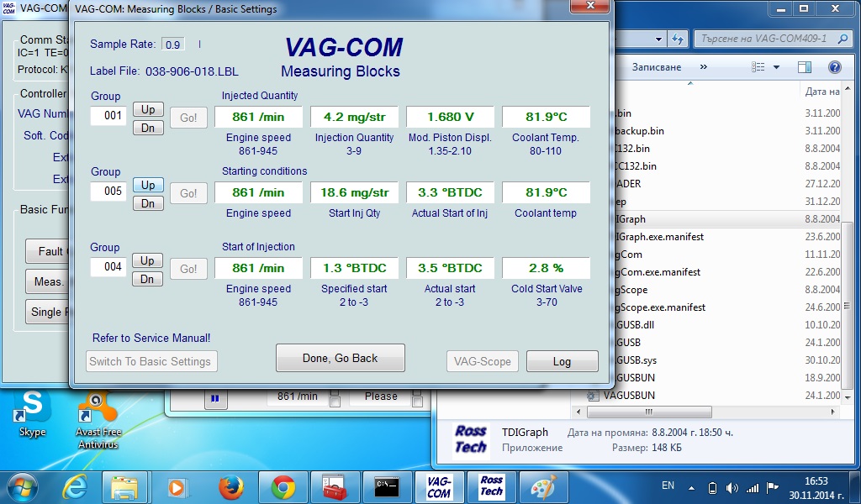This screenshot has height=504, width=861.
Task: Decrease group 005 with the Dn button
Action: pyautogui.click(x=147, y=203)
